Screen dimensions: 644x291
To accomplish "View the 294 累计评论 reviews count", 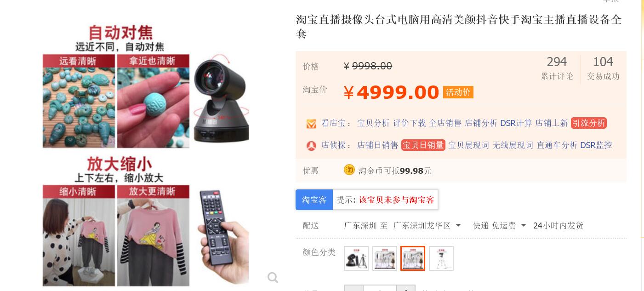I will [557, 68].
